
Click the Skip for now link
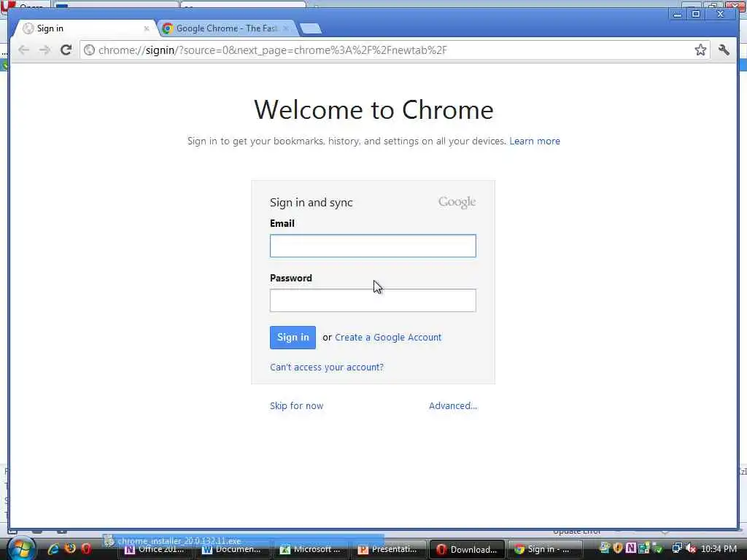click(x=296, y=405)
